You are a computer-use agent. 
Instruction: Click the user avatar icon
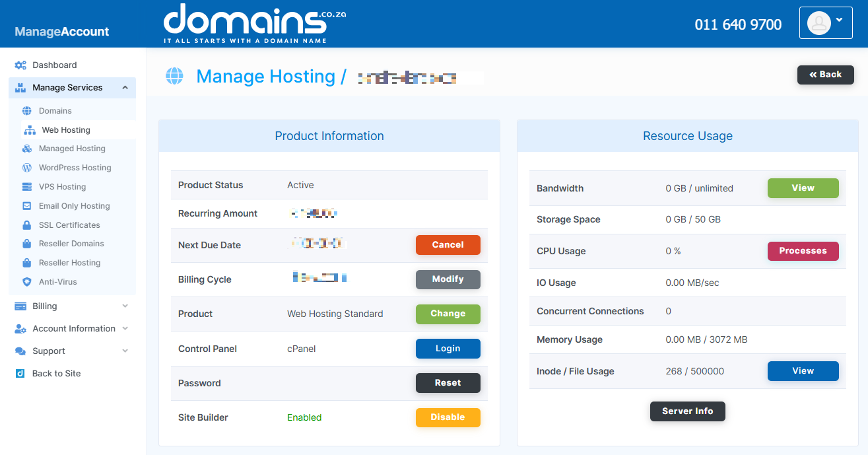tap(818, 22)
